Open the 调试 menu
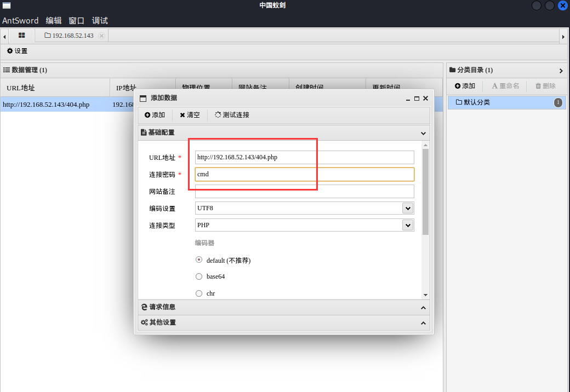This screenshot has width=570, height=392. pyautogui.click(x=100, y=21)
